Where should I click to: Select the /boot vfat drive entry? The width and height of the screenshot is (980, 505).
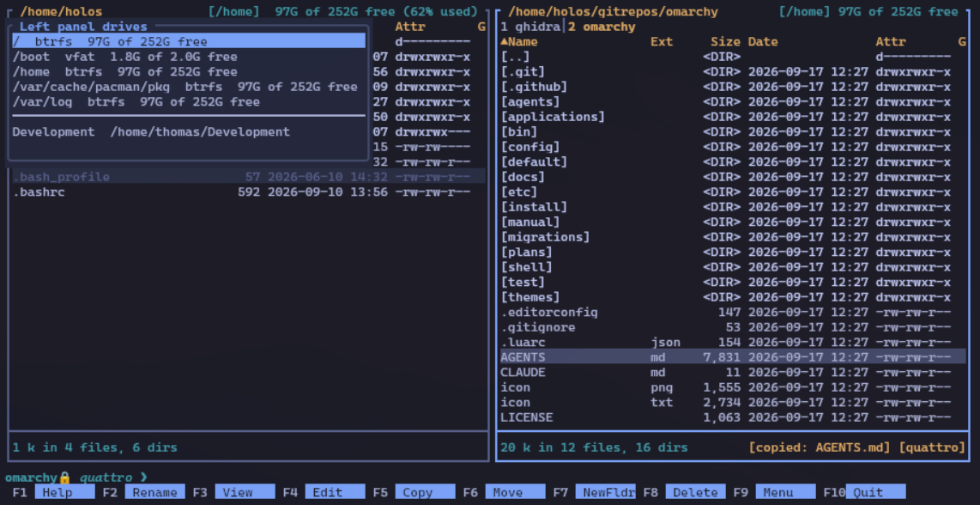188,57
